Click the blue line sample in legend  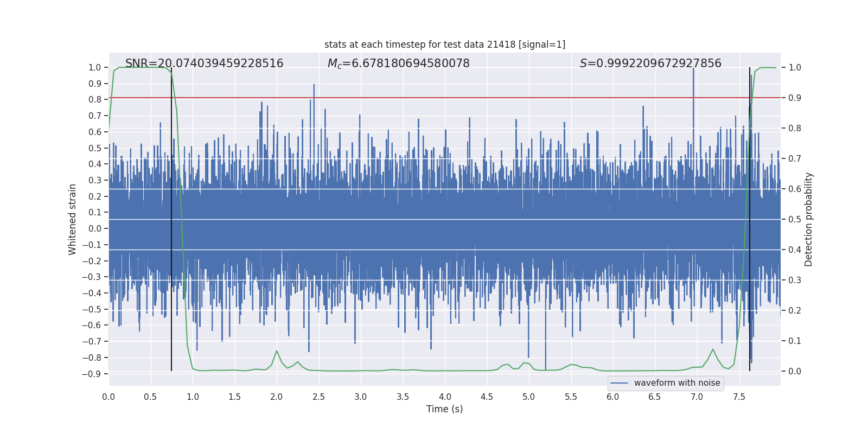619,383
